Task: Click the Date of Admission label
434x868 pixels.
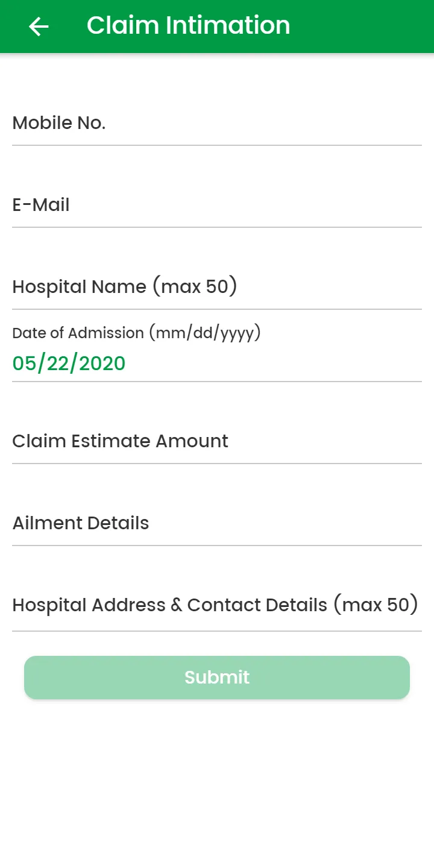Action: click(x=136, y=333)
